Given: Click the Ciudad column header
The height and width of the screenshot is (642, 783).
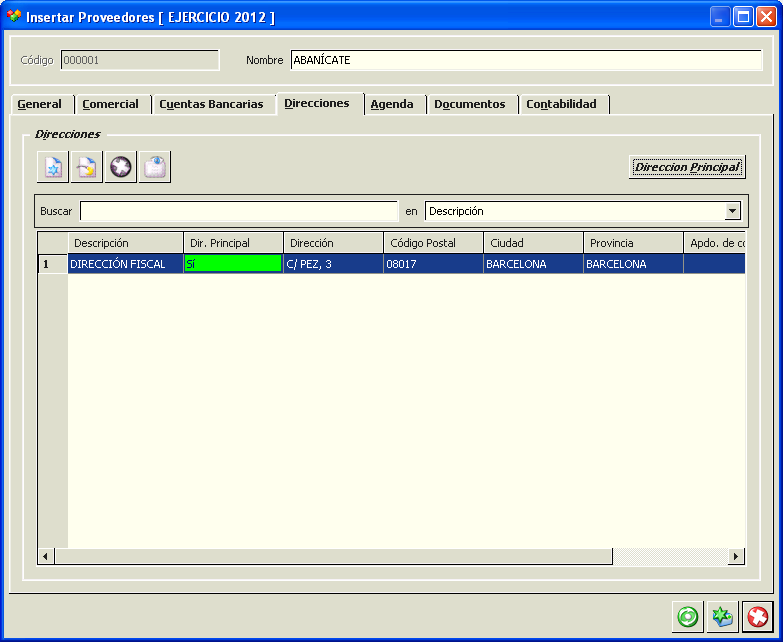Looking at the screenshot, I should (x=533, y=243).
